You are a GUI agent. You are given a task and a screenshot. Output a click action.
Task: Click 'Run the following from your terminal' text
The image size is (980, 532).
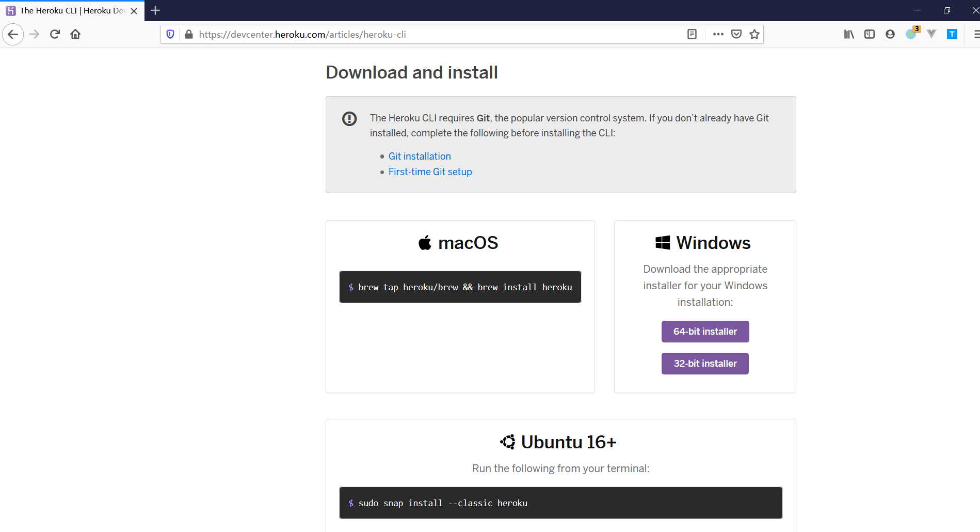[x=561, y=468]
